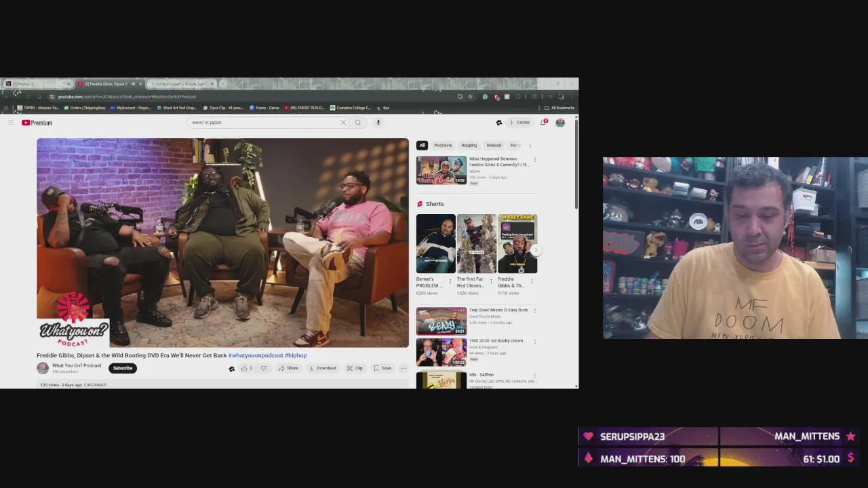The width and height of the screenshot is (868, 488).
Task: Open the Compton College bookmark
Action: pos(351,108)
